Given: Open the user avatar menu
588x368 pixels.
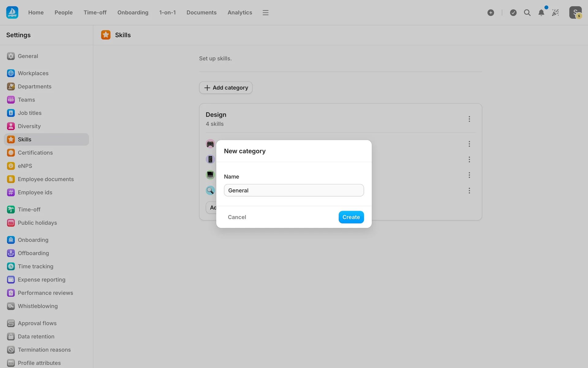Looking at the screenshot, I should [575, 13].
